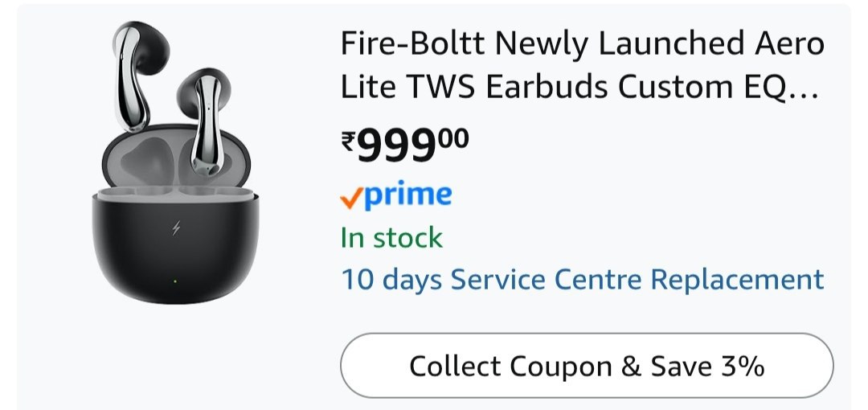Click the rupee currency symbol
Viewport: 868px width, 410px height.
coord(348,142)
